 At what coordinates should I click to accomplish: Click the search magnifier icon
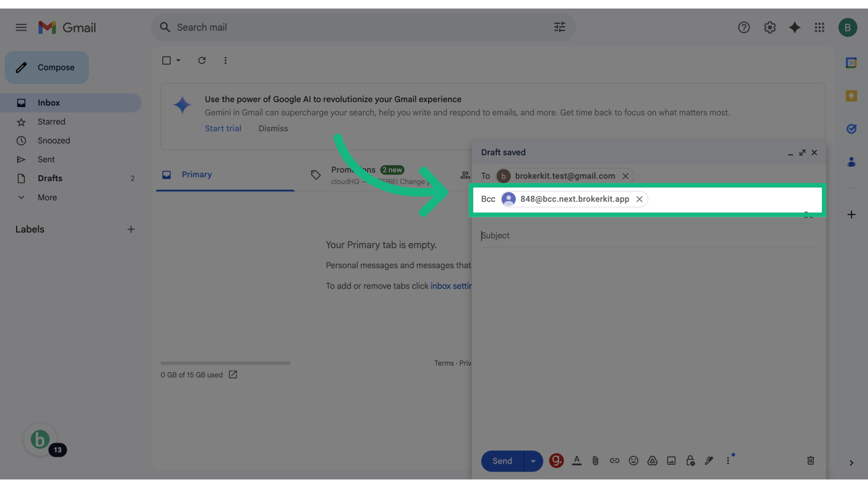tap(165, 28)
